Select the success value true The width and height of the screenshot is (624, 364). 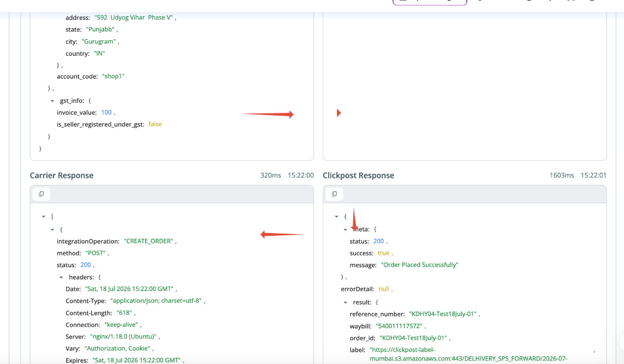[x=384, y=253]
